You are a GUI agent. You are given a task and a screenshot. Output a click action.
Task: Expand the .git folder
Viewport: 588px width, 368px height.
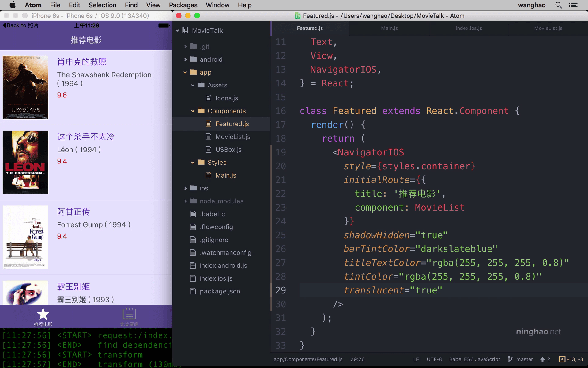(x=185, y=46)
